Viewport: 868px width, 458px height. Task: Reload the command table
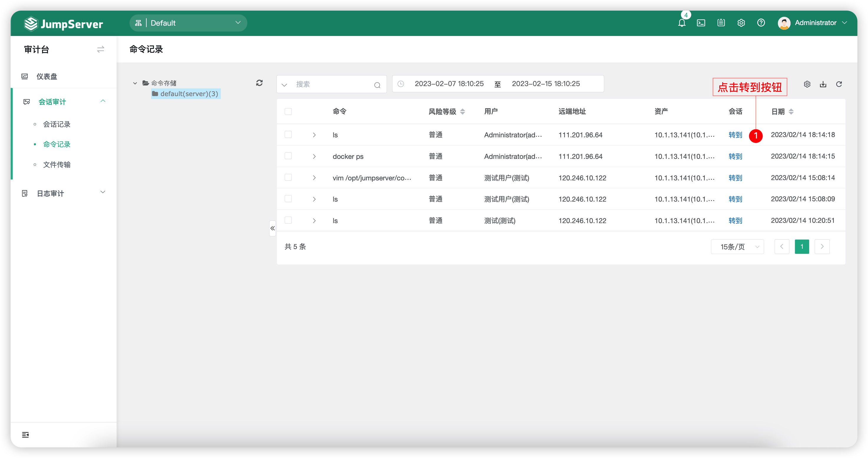839,84
